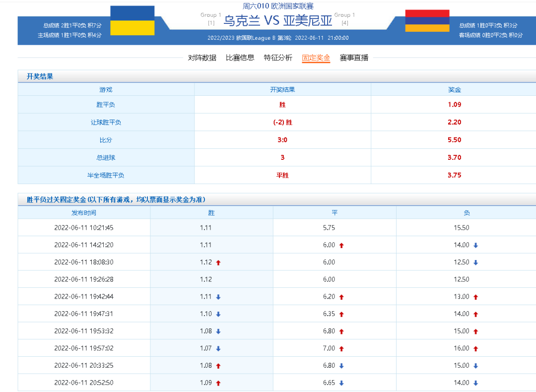Select the active 固定奖金 tab

pos(316,58)
